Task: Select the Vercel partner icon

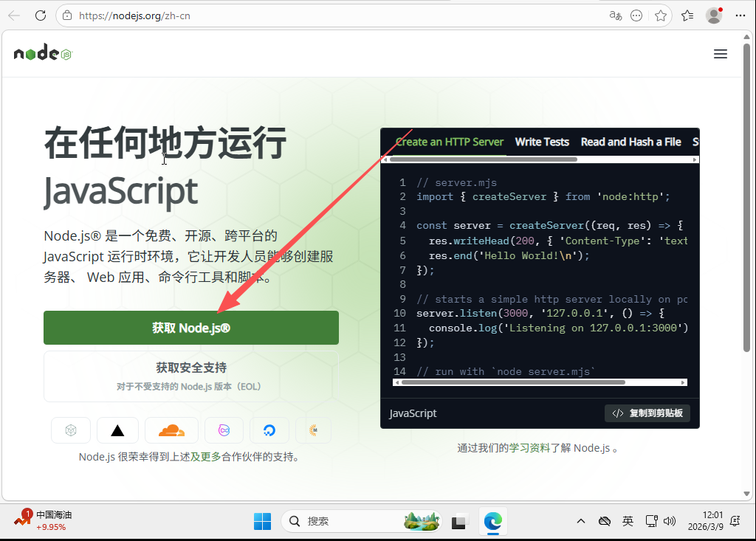Action: (x=117, y=430)
